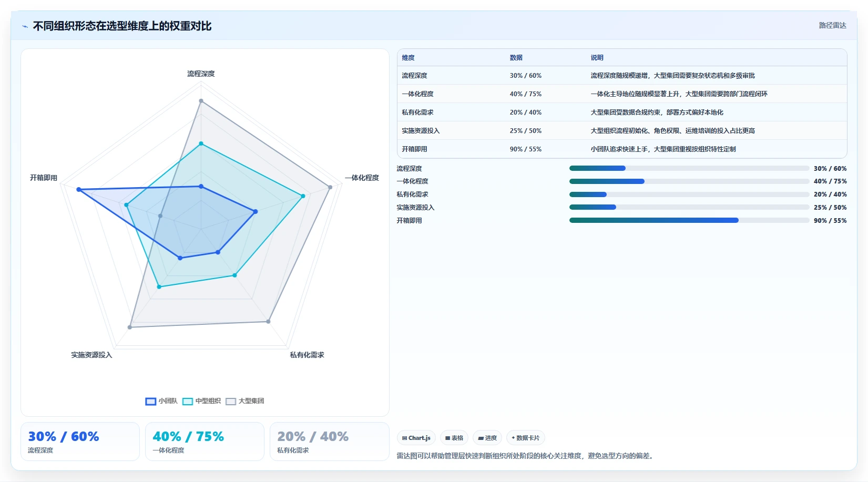868x482 pixels.
Task: Open the 20% / 40% 私有化需求 stat card
Action: 329,442
